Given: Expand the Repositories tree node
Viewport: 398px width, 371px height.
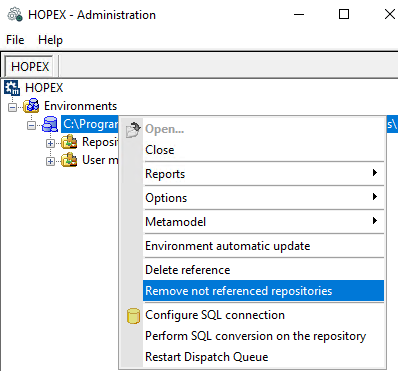Looking at the screenshot, I should pyautogui.click(x=50, y=143).
